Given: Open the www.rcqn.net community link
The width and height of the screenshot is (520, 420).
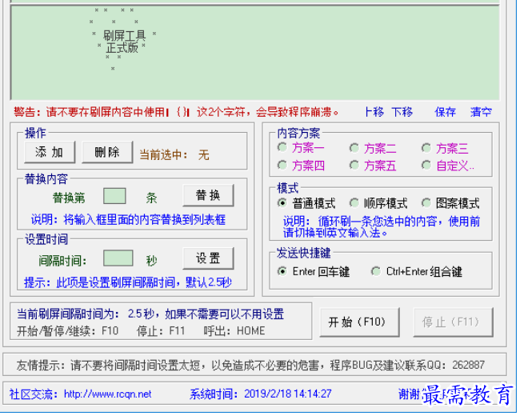Looking at the screenshot, I should pos(107,394).
